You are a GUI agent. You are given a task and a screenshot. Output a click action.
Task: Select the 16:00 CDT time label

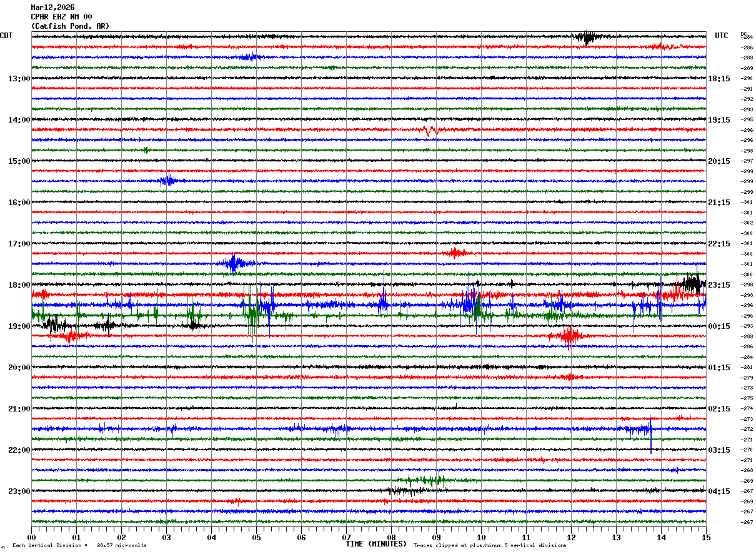tap(19, 202)
